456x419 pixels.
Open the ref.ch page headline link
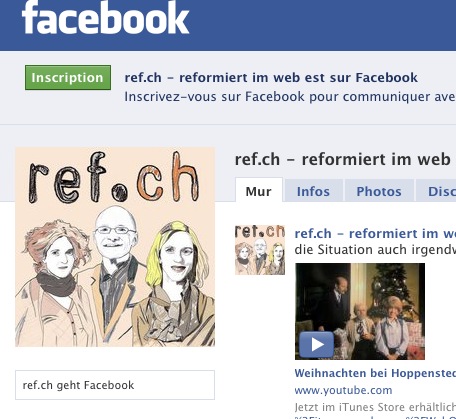271,78
